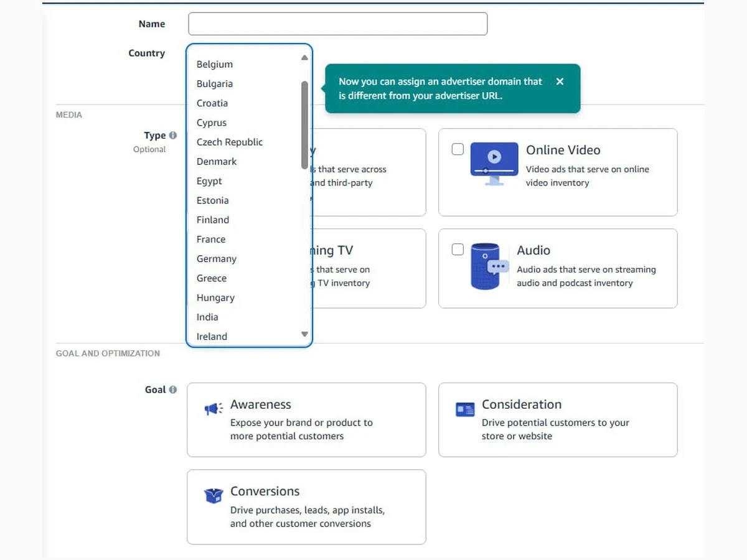Click the Online Video monitor icon
Viewport: 747px width, 560px height.
(x=494, y=164)
